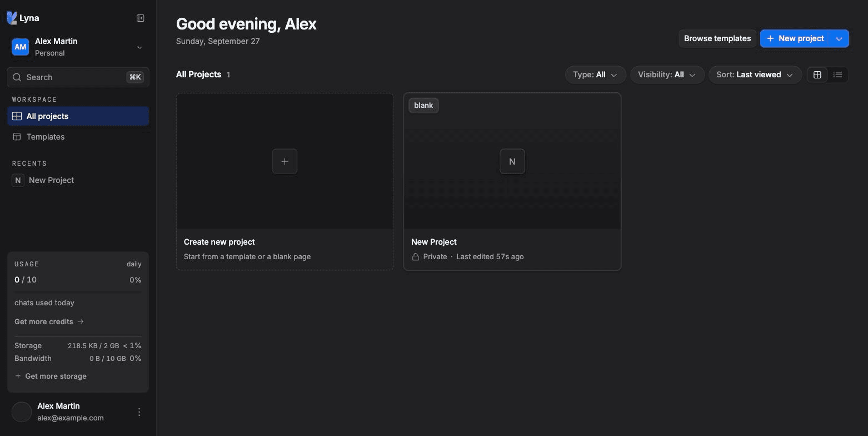868x436 pixels.
Task: Click the blank tag on the project card
Action: [x=423, y=105]
